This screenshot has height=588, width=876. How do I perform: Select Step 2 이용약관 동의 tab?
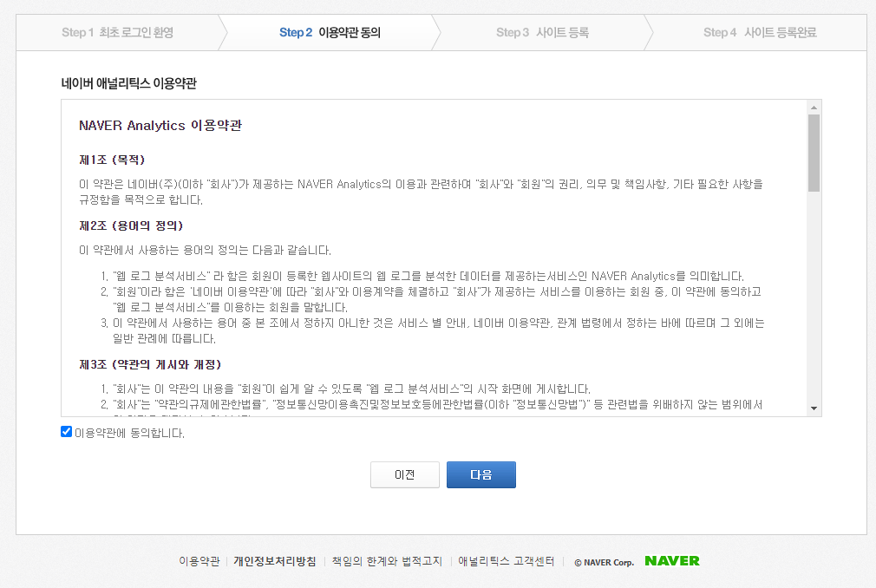(x=330, y=32)
